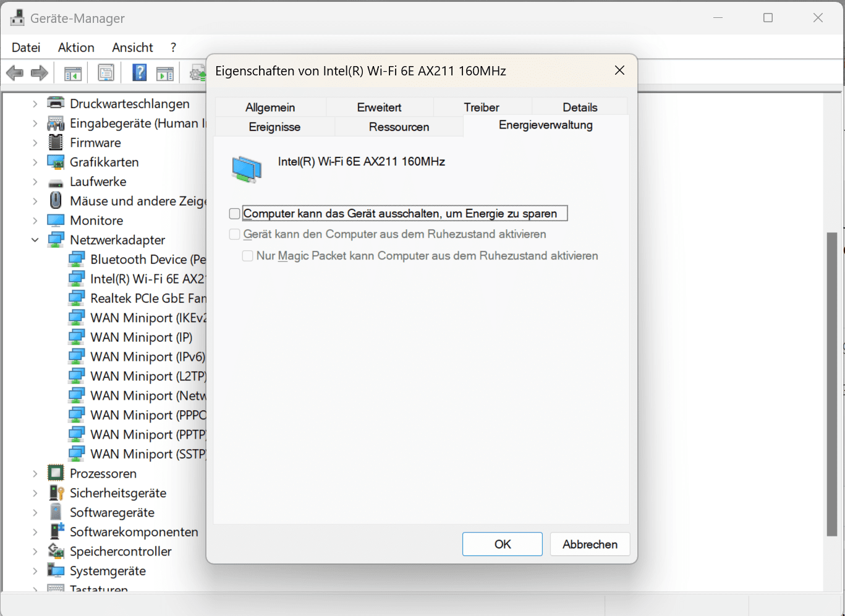Click the blue Help question mark icon
The image size is (845, 616).
(140, 73)
